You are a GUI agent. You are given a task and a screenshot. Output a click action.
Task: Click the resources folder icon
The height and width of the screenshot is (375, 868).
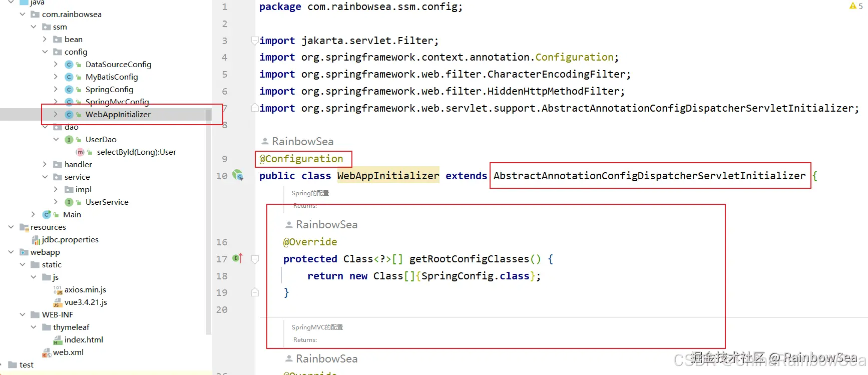click(x=24, y=227)
